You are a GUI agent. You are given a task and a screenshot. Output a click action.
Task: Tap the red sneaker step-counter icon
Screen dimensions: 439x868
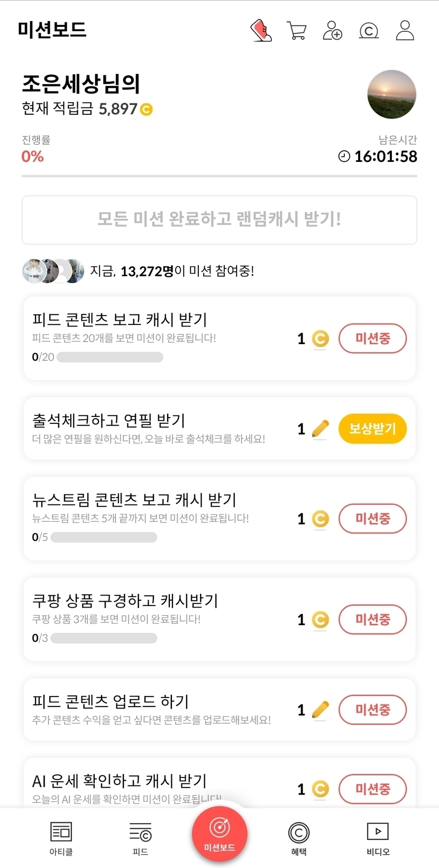[261, 31]
